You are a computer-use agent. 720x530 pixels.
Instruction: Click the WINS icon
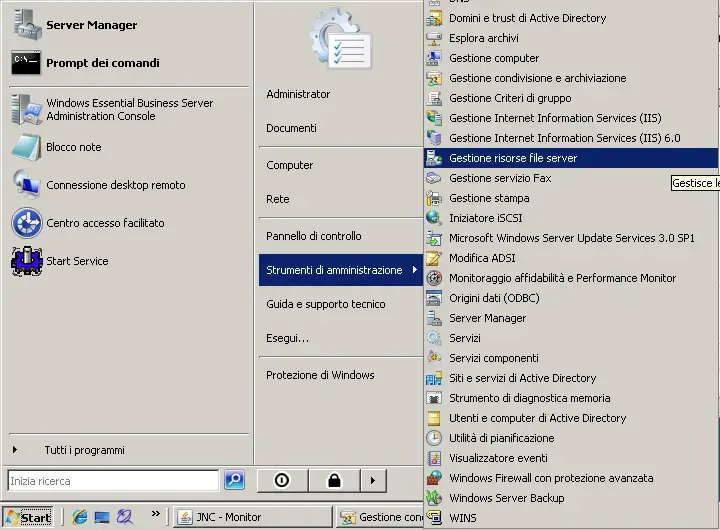tap(434, 518)
